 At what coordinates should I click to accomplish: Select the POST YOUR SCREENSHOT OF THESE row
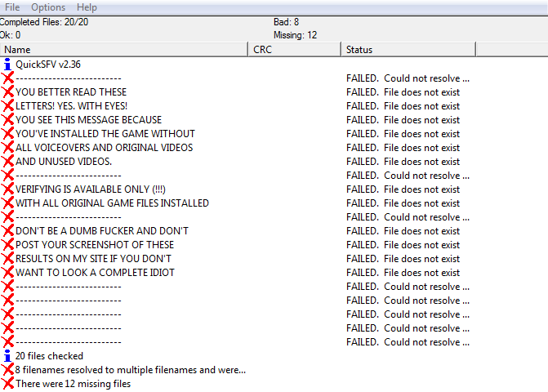(x=95, y=245)
